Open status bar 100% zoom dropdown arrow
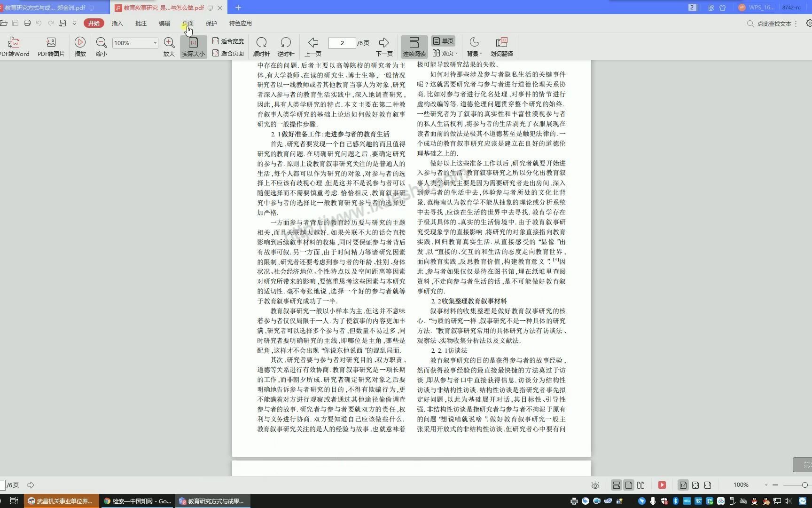The image size is (812, 508). [x=766, y=485]
